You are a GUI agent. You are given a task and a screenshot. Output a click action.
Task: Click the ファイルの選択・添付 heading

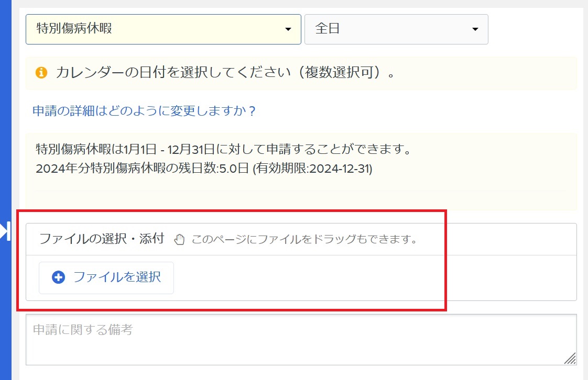click(102, 239)
